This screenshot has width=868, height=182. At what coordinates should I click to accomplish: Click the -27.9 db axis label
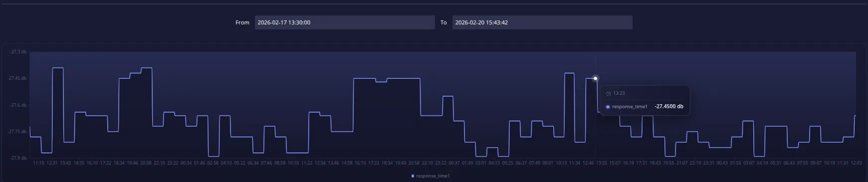[x=18, y=158]
